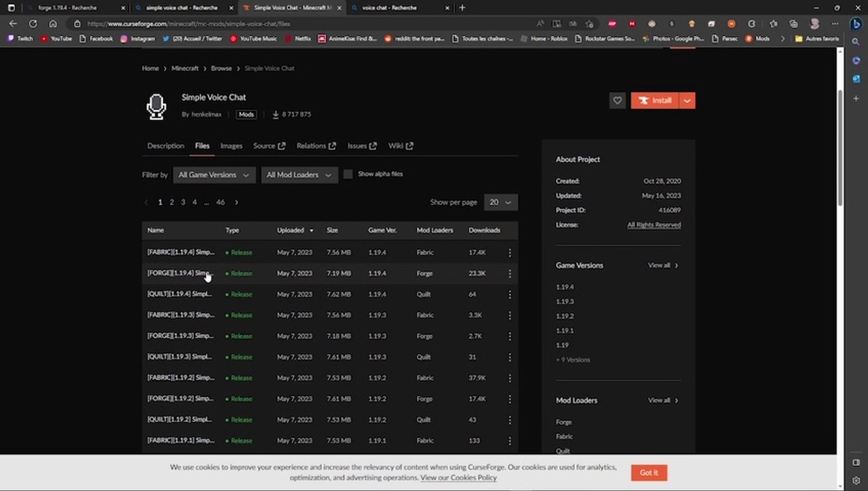Open options for FABRIC 1.19.2 file
The height and width of the screenshot is (491, 868).
510,378
